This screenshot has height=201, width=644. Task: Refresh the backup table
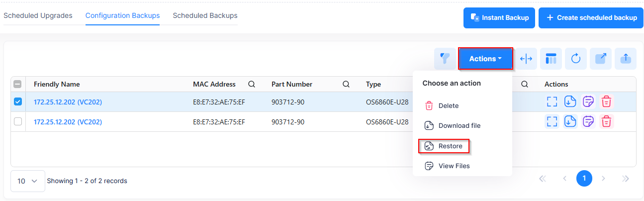pos(576,59)
